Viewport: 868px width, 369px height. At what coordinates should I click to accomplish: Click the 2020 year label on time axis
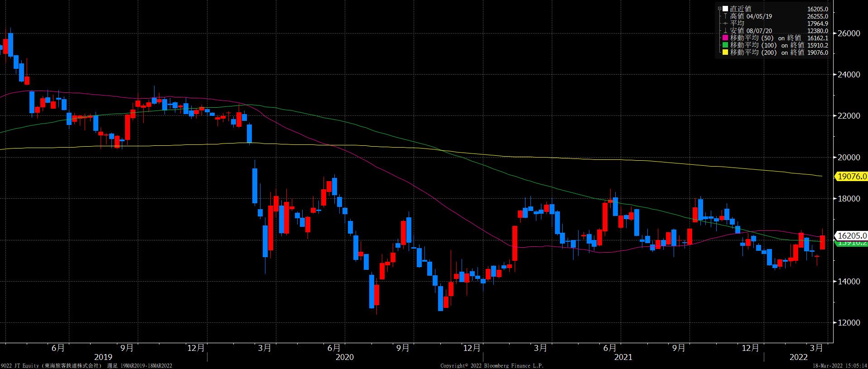pos(344,357)
